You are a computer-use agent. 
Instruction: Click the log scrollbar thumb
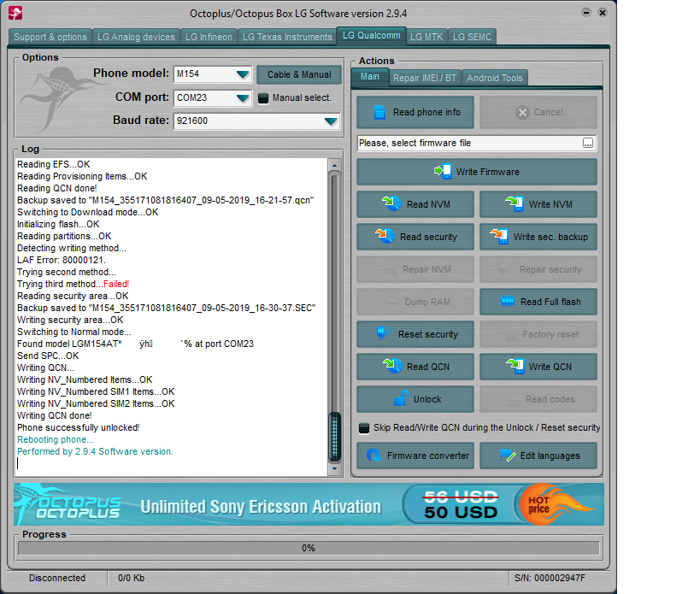click(334, 437)
